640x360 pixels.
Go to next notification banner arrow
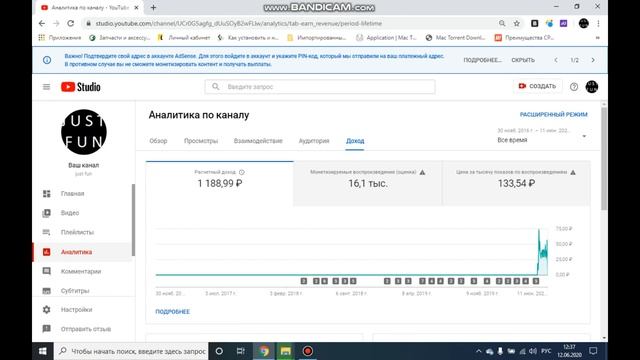coord(593,60)
